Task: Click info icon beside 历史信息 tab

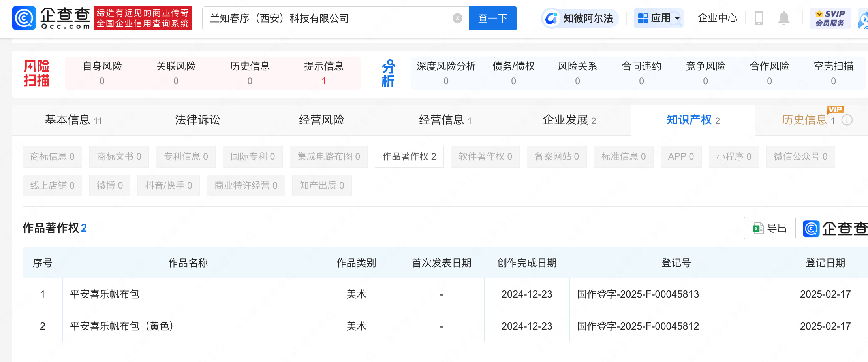Action: (847, 120)
